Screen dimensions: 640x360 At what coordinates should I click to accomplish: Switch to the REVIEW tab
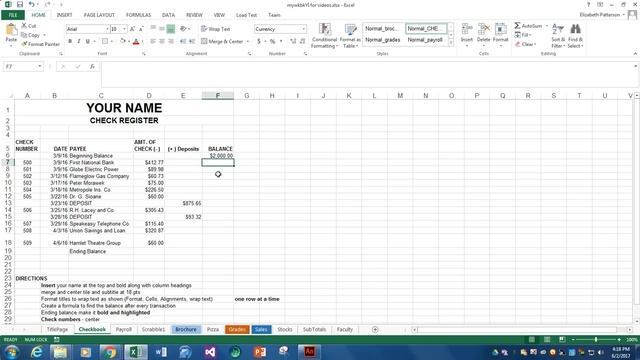tap(194, 15)
